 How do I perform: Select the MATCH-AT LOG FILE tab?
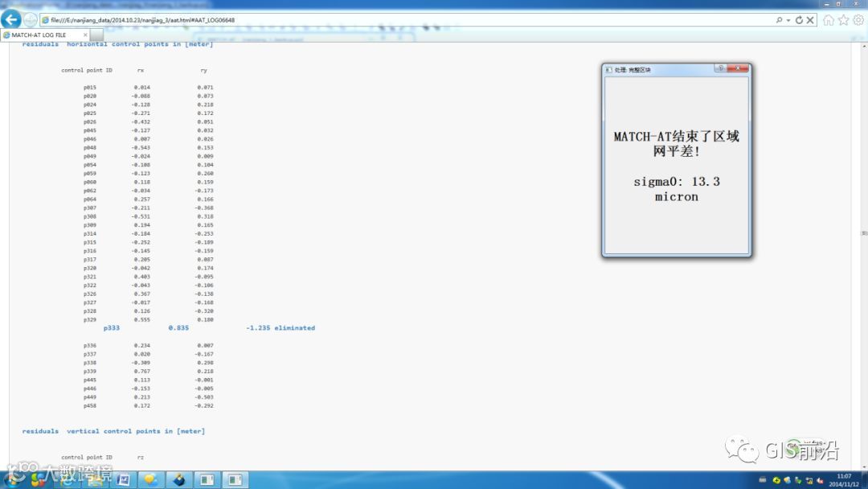click(x=44, y=35)
